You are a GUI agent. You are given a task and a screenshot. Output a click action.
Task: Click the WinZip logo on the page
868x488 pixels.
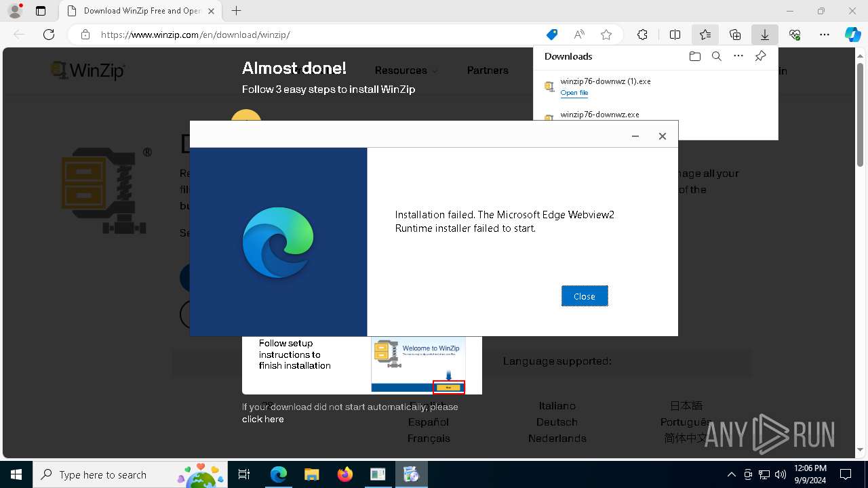pyautogui.click(x=89, y=70)
